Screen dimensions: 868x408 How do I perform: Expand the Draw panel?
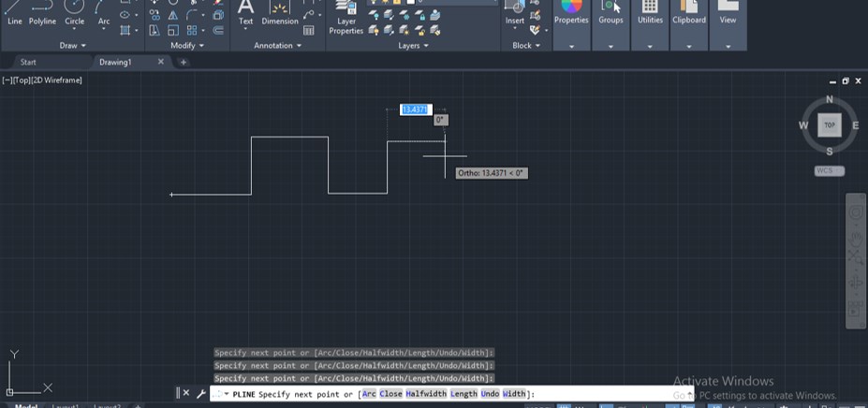click(72, 46)
